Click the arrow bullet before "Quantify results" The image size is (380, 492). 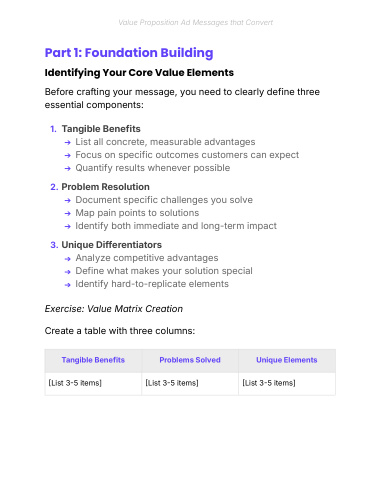[68, 169]
